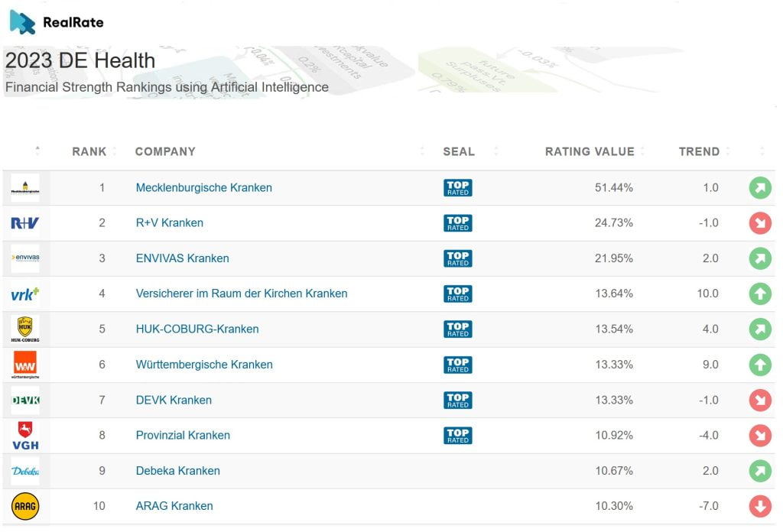Click sort arrows in last table column
Viewport: 783px width, 532px height.
[x=762, y=151]
